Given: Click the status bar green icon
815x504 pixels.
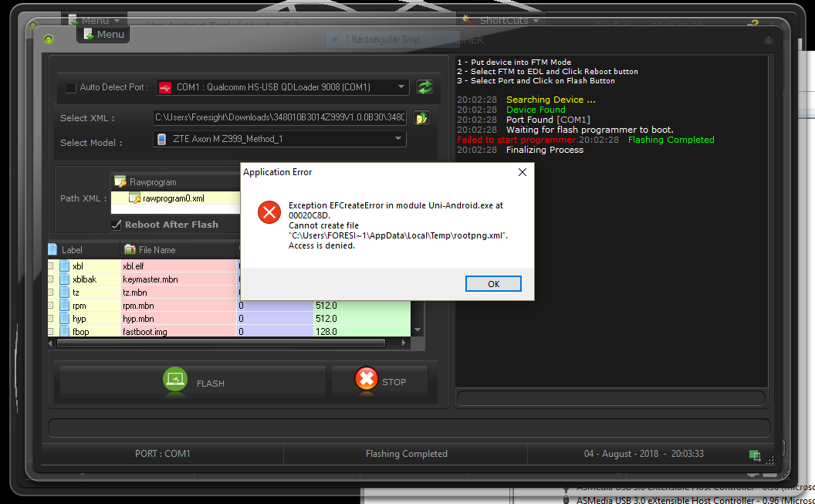Looking at the screenshot, I should click(x=755, y=455).
